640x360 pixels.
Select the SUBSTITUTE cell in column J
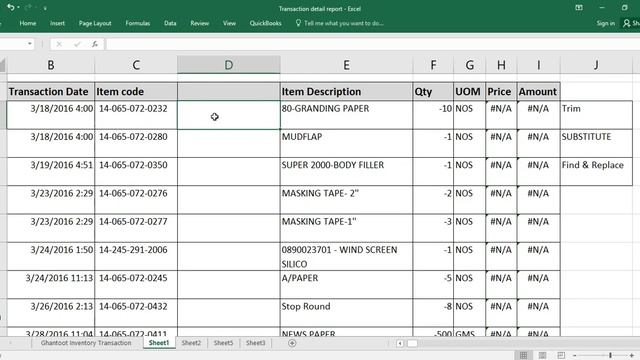click(x=596, y=143)
